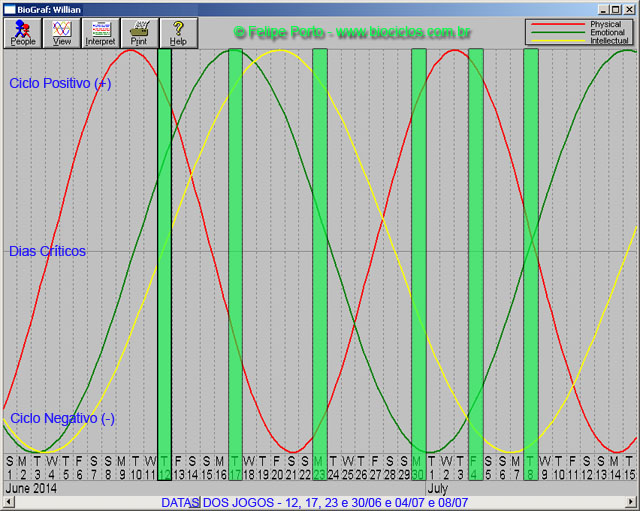Open the People toolbar button
Image resolution: width=640 pixels, height=511 pixels.
click(23, 33)
